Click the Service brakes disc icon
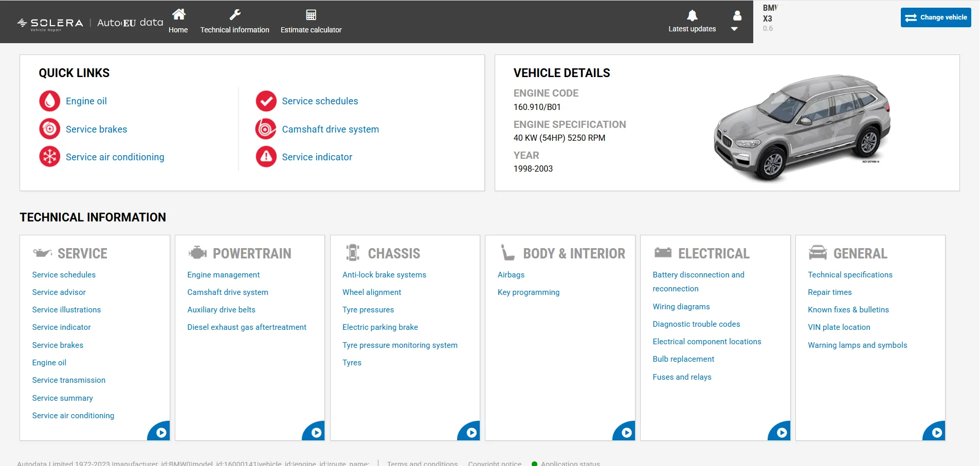The image size is (980, 466). tap(50, 129)
